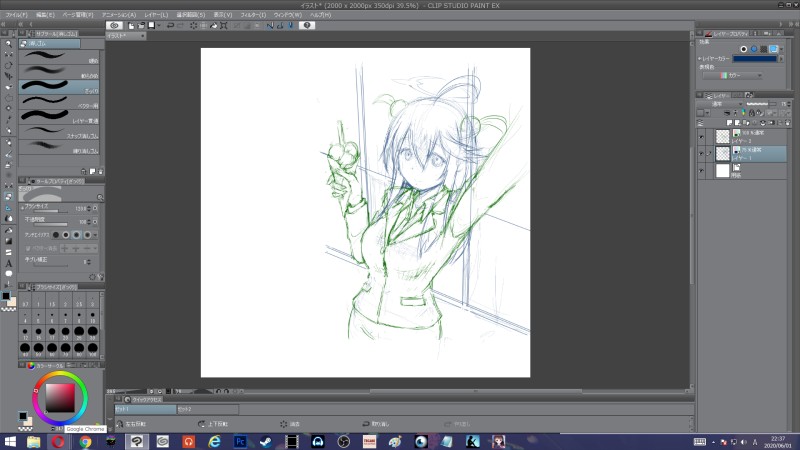Pick a color in the color square
This screenshot has width=800, height=450.
pos(60,398)
